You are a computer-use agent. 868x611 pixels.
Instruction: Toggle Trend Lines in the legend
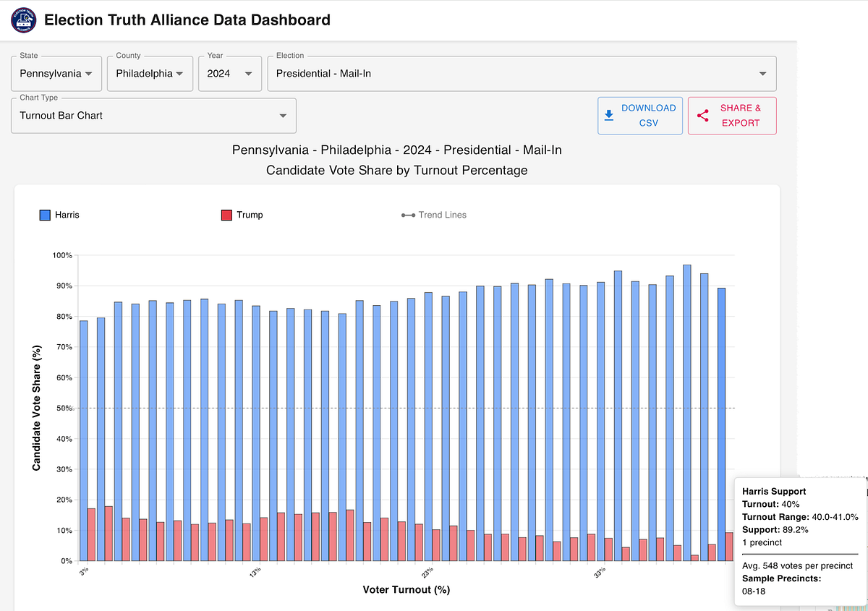pyautogui.click(x=434, y=215)
